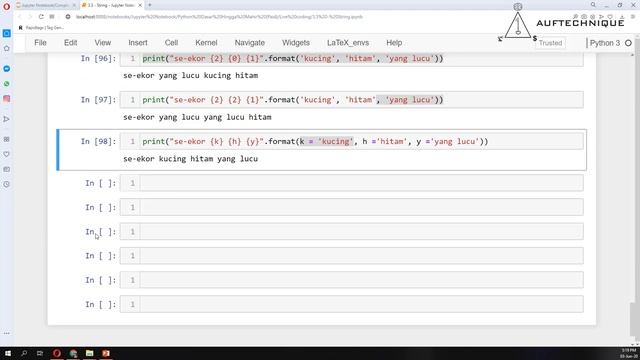
Task: Click the localhost address bar
Action: (219, 17)
